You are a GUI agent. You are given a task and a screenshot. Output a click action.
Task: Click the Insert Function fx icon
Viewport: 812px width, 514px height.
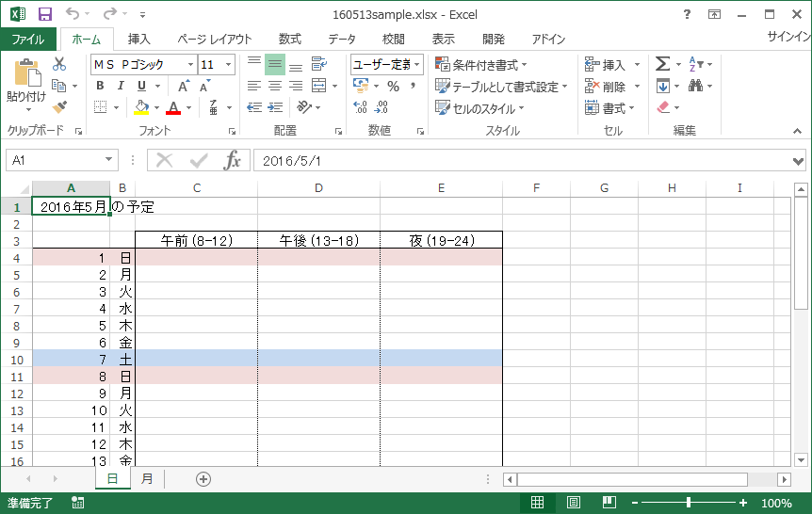232,160
